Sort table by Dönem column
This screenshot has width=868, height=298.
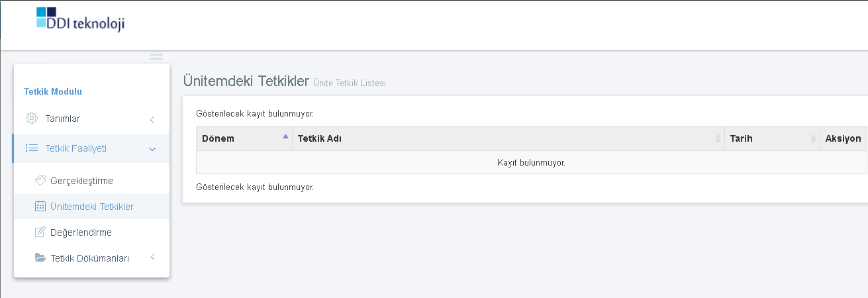click(244, 138)
